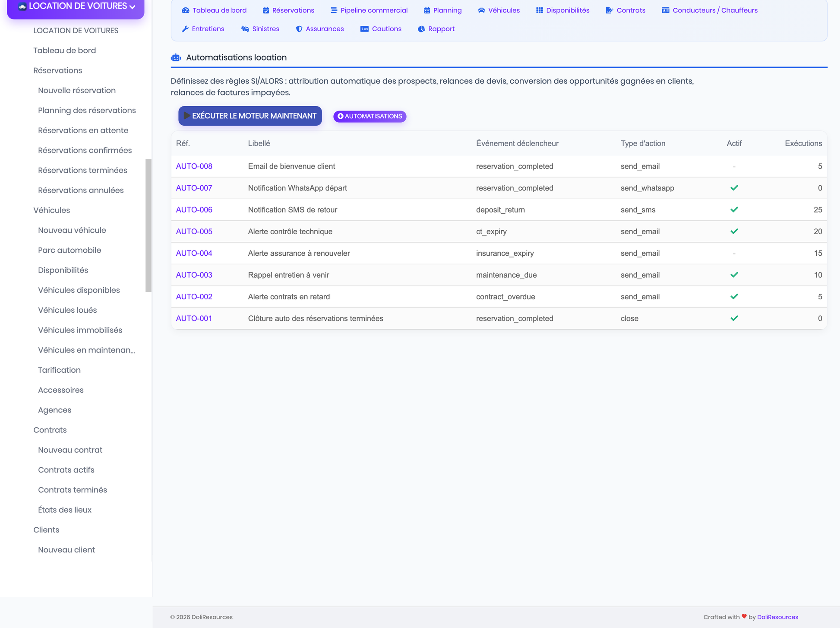The image size is (840, 628).
Task: Toggle active checkmark for AUTO-007
Action: (734, 188)
